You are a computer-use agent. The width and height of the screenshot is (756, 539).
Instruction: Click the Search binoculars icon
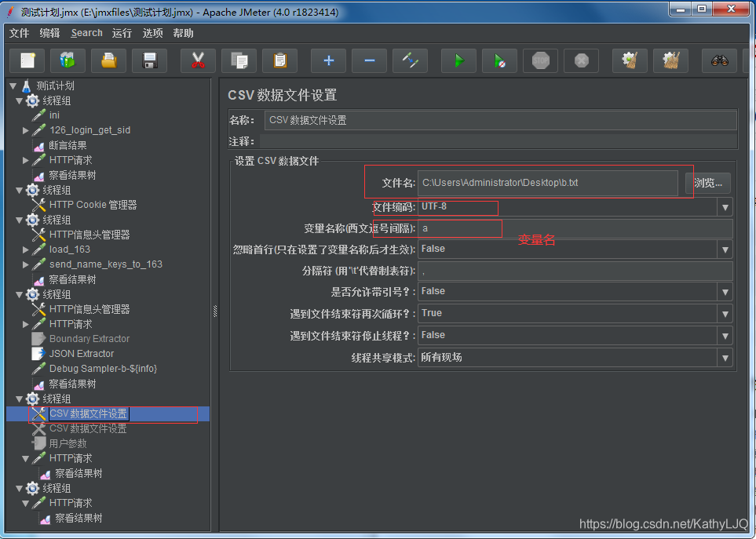(719, 60)
